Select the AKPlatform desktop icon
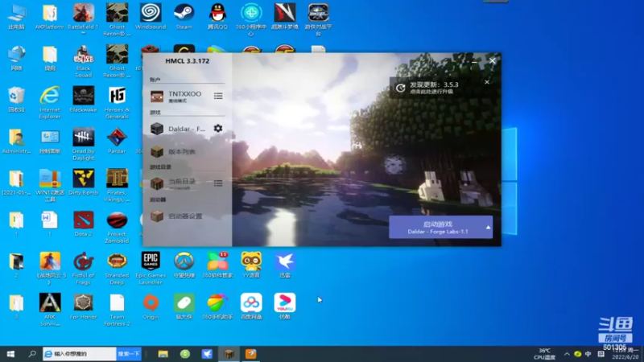The width and height of the screenshot is (644, 362). click(x=50, y=17)
